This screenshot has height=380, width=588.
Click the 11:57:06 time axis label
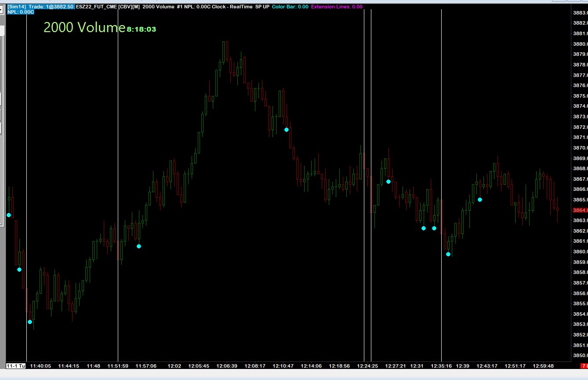point(146,366)
